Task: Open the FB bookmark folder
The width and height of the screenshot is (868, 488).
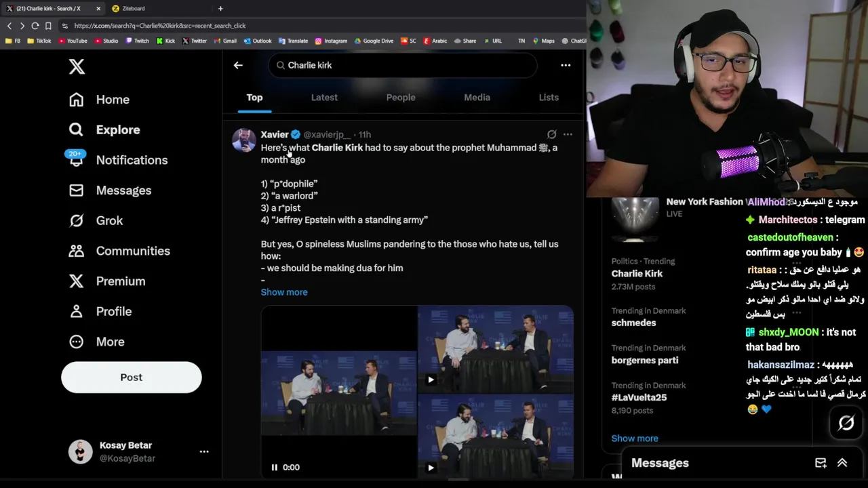Action: click(13, 41)
